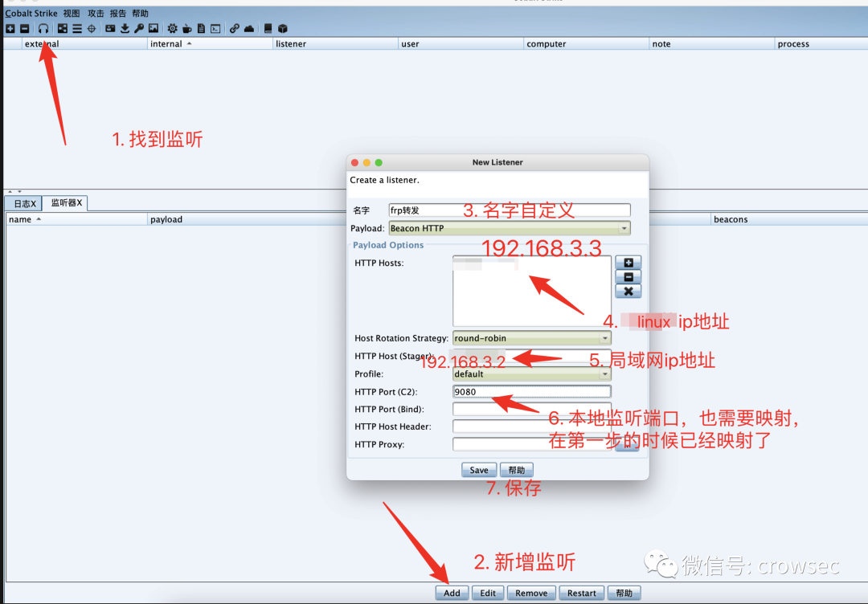Open the Host Rotation Strategy dropdown
The width and height of the screenshot is (868, 604).
(531, 338)
